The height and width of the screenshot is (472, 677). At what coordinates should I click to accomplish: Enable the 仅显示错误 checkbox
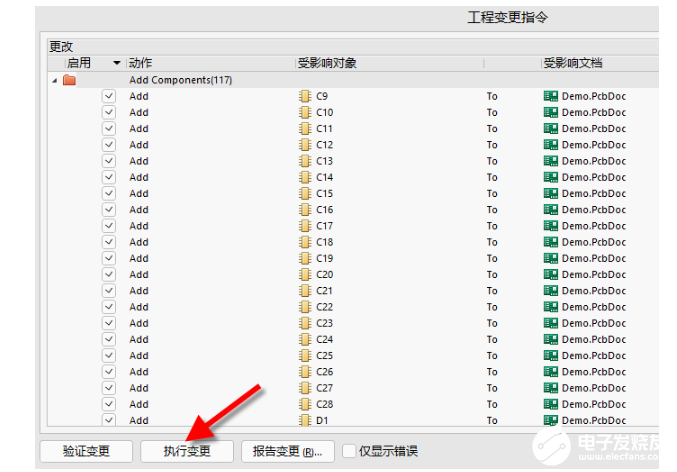point(349,451)
